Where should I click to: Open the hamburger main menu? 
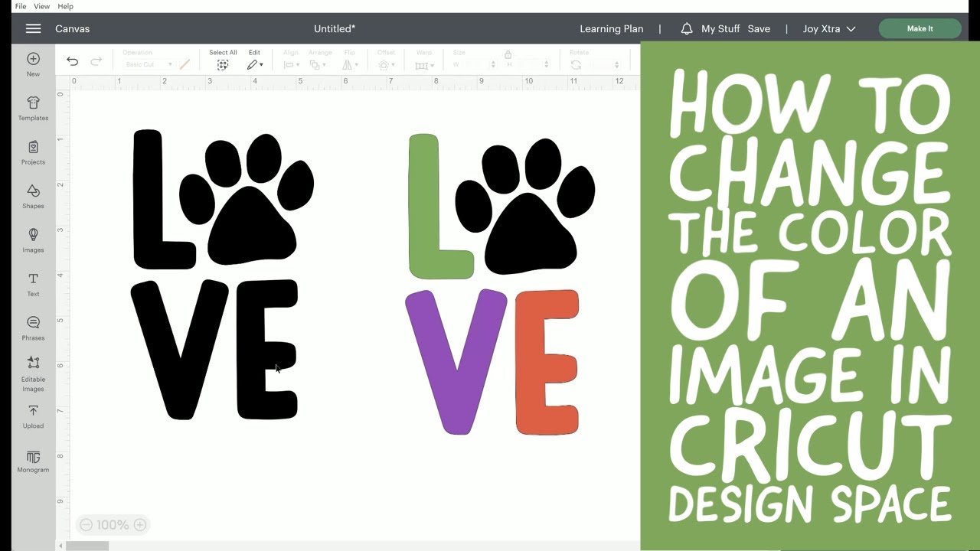point(33,28)
